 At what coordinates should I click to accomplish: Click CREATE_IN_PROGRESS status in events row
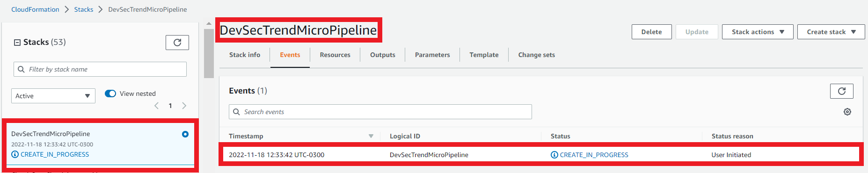(x=594, y=155)
